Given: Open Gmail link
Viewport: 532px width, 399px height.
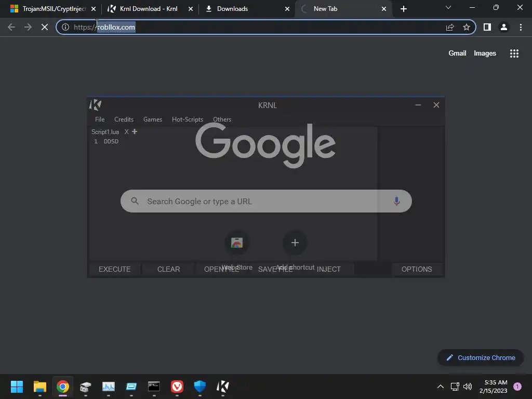Looking at the screenshot, I should pyautogui.click(x=457, y=54).
